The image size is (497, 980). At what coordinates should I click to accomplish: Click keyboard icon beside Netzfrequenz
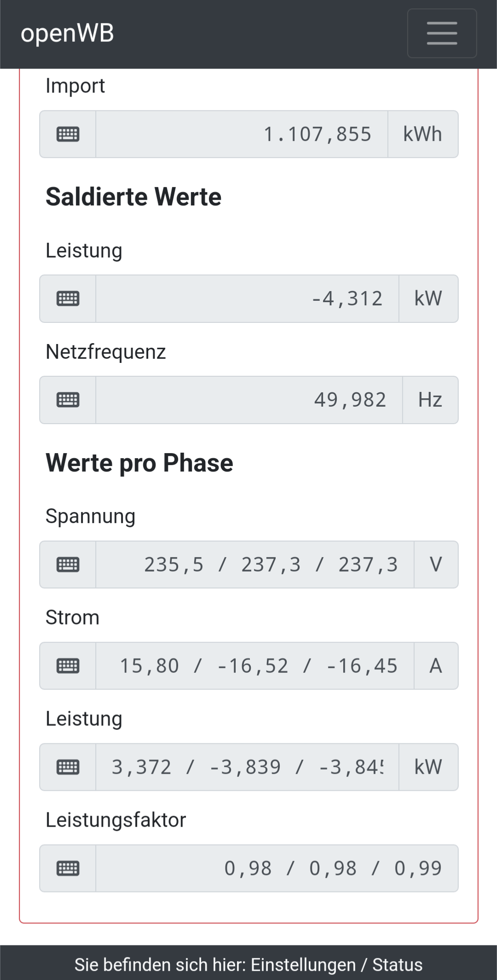click(68, 400)
